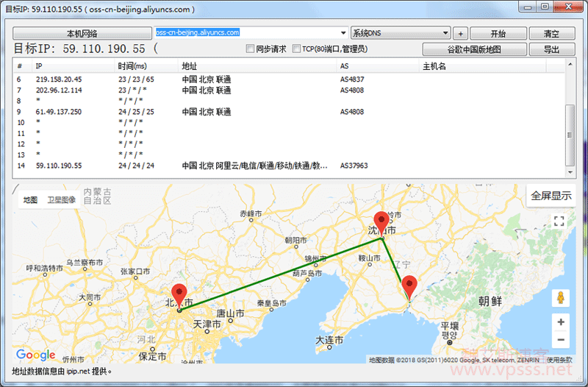The image size is (588, 387).
Task: Start the trace with 开始 button
Action: (498, 33)
